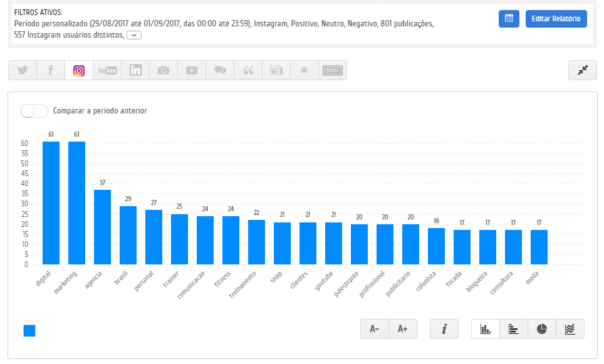Choose the YouTube source tab
Viewport: 604px width, 364px height.
coord(107,70)
